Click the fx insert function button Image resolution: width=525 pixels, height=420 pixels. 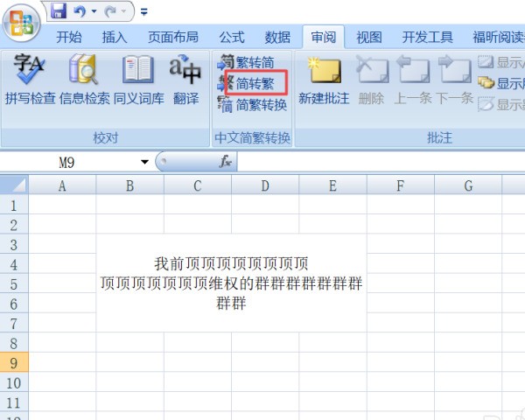coord(226,162)
